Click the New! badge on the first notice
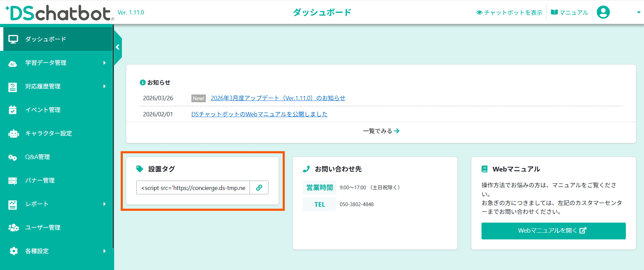 [198, 98]
